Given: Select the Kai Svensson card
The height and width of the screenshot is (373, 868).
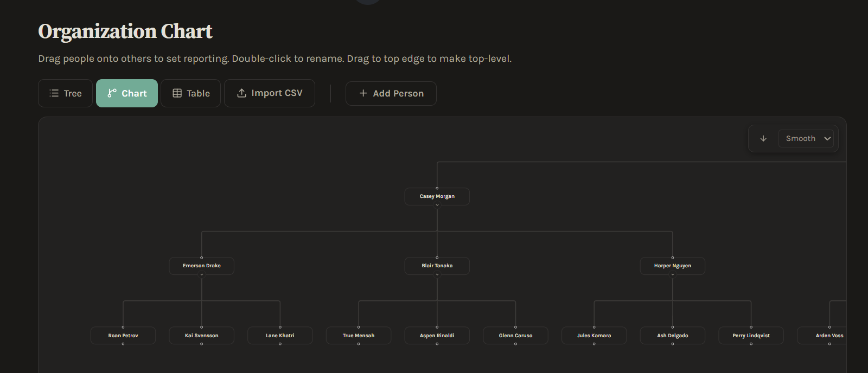Looking at the screenshot, I should [202, 336].
